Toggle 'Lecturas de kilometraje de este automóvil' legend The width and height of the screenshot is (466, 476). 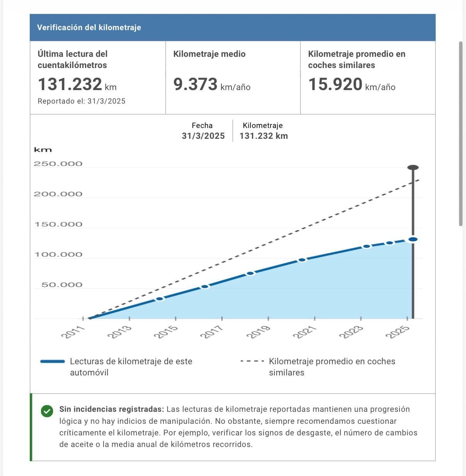point(131,367)
